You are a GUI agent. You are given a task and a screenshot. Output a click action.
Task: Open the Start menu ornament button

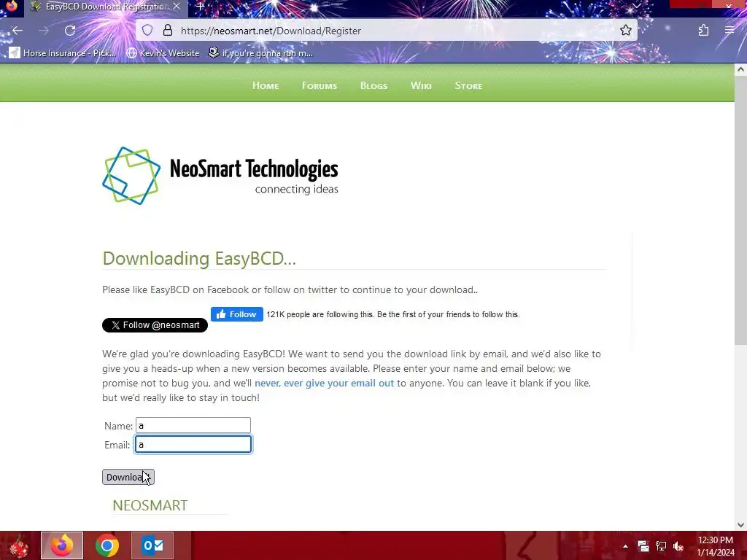click(19, 545)
